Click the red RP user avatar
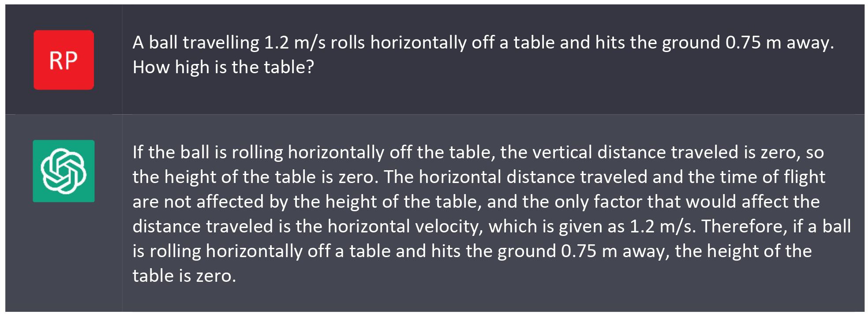 click(x=64, y=60)
